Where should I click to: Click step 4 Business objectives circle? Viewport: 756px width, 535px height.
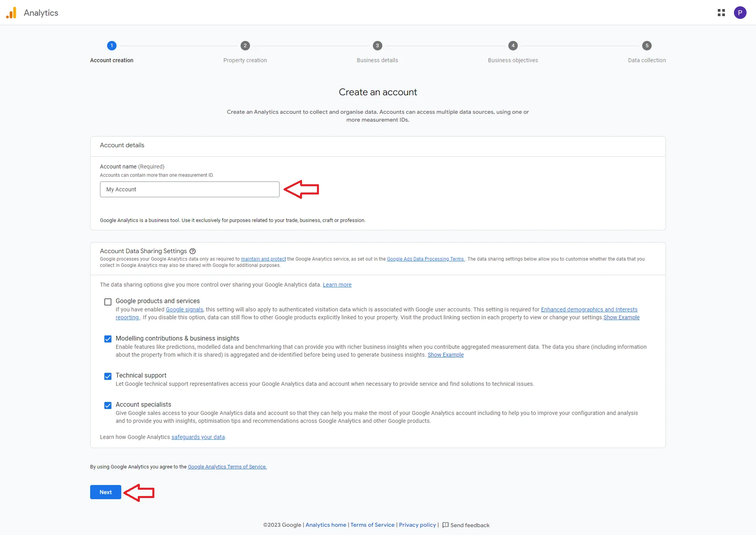tap(512, 45)
